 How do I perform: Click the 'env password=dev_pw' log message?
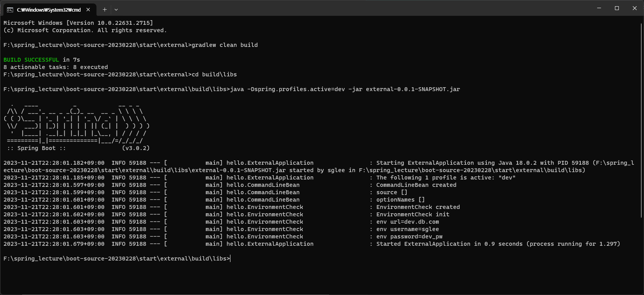click(409, 236)
